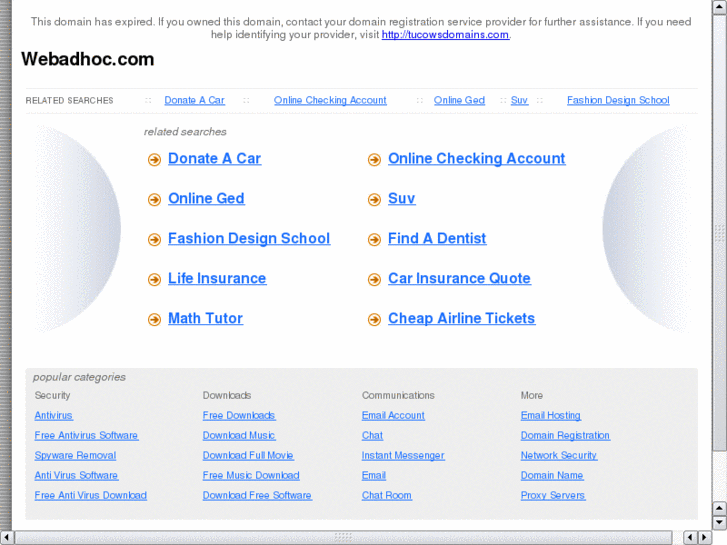727x545 pixels.
Task: Open the Download Full Movie link
Action: click(x=248, y=455)
